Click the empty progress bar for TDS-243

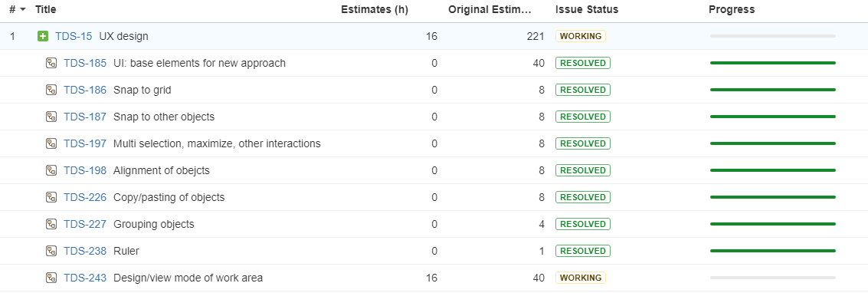(x=773, y=278)
